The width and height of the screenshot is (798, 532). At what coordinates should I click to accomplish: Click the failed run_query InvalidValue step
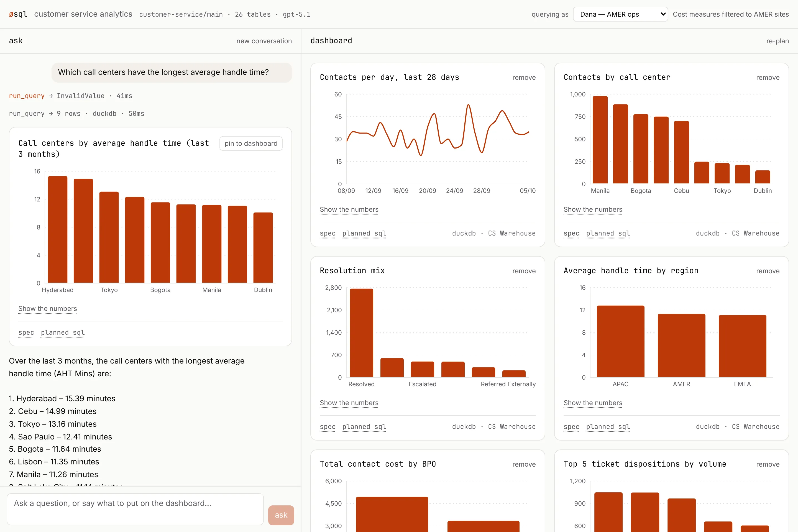coord(71,96)
